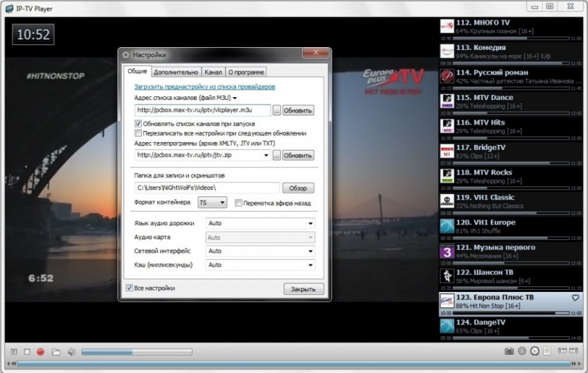
Task: Switch to the О программе tab
Action: pos(246,72)
